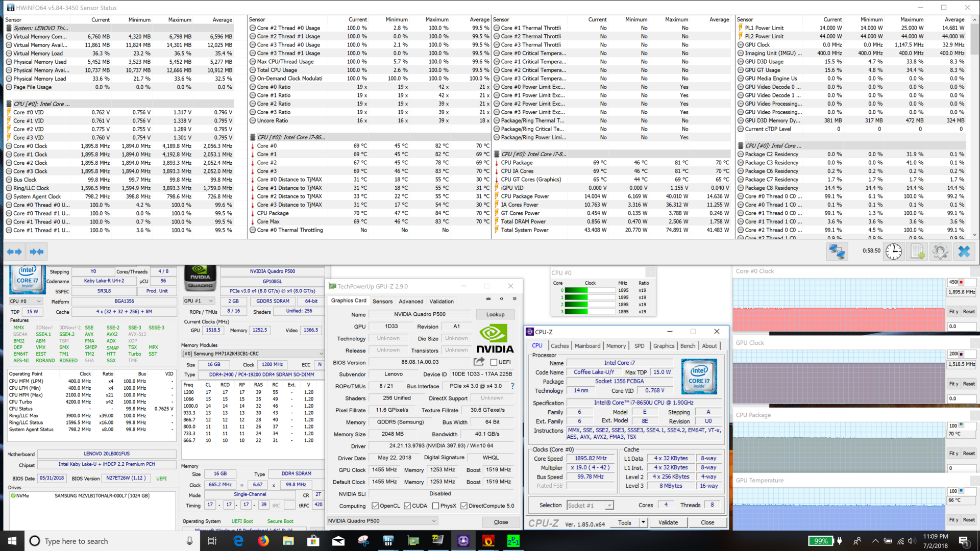Click the HWiNFO collapse-columns arrows icon
Viewport: 980px width, 551px height.
[36, 252]
